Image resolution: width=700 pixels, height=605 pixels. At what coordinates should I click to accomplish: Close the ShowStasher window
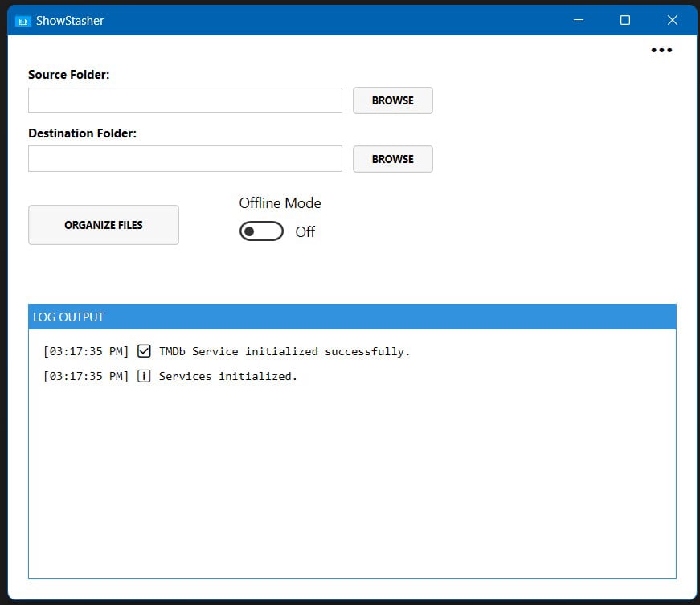673,20
